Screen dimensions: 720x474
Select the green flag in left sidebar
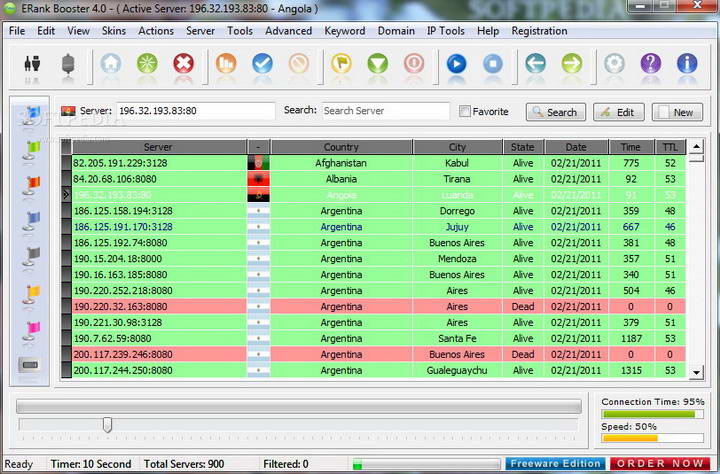(31, 150)
